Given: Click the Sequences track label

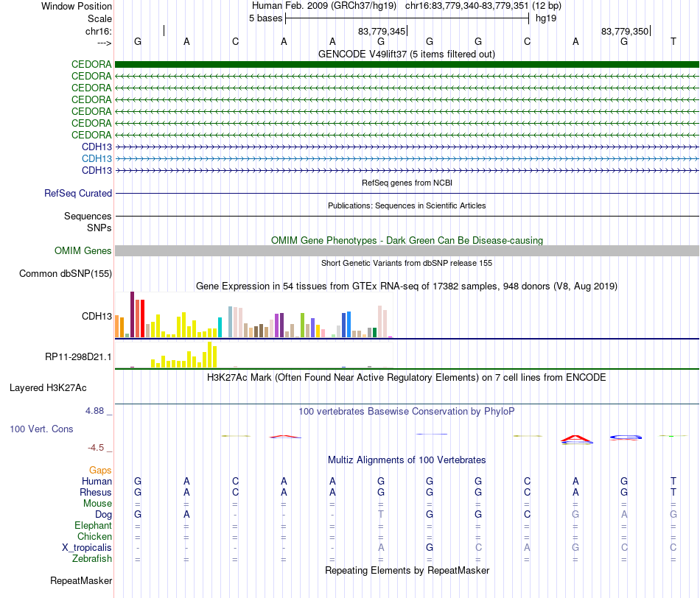Looking at the screenshot, I should 88,217.
